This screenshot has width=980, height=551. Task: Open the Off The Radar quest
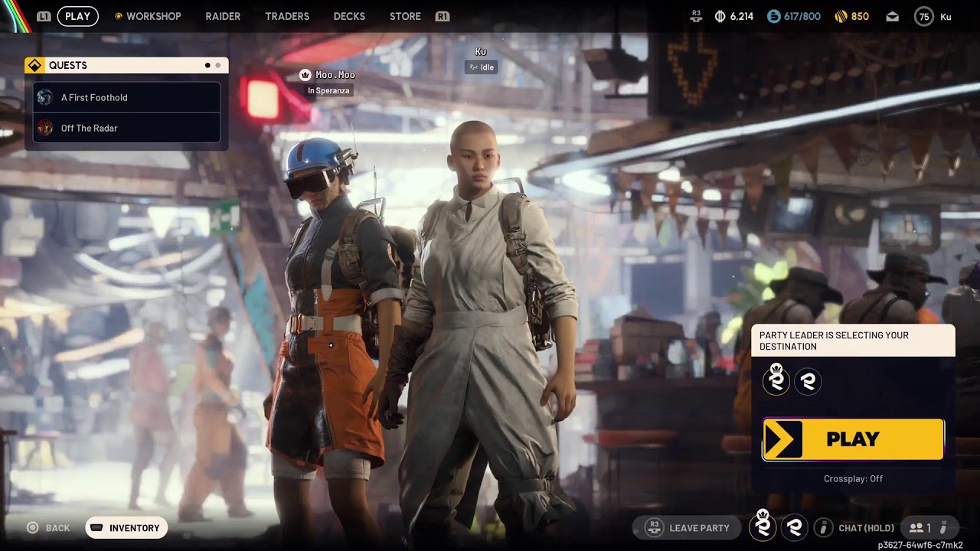127,128
